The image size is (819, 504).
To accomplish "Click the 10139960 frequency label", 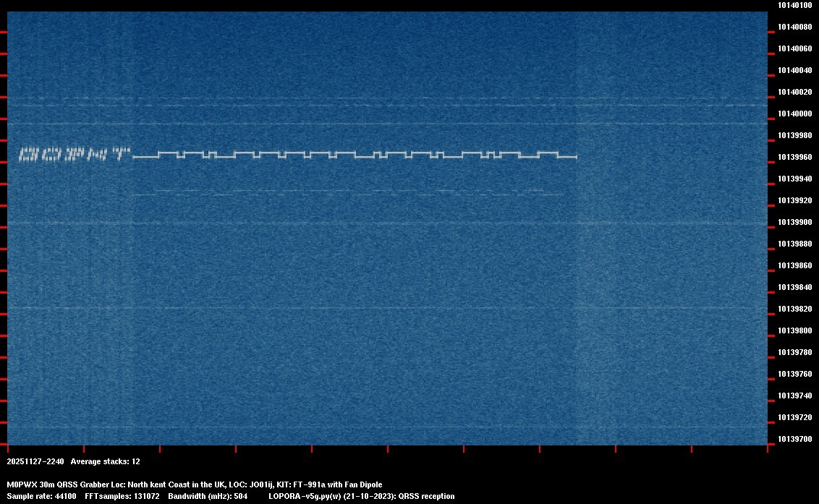I will coord(794,156).
